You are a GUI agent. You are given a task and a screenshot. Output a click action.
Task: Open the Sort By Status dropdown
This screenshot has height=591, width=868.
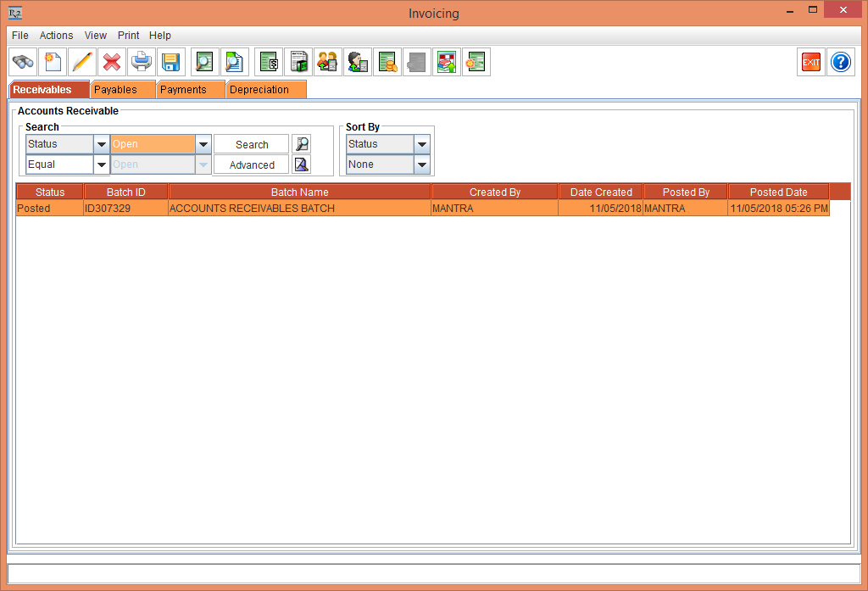click(422, 144)
